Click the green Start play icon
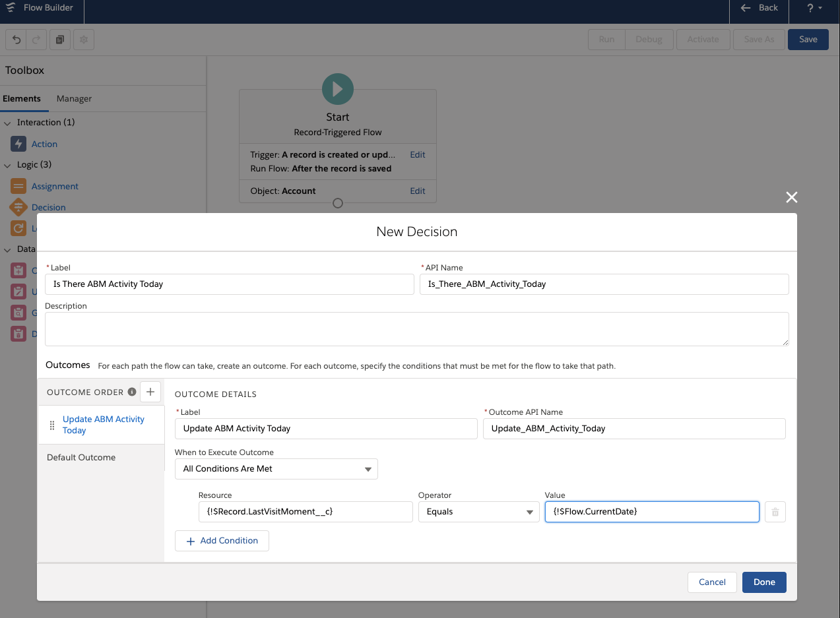Image resolution: width=840 pixels, height=618 pixels. (338, 88)
